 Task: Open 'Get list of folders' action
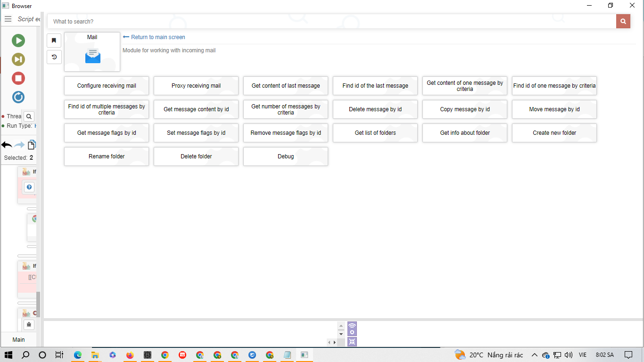[x=375, y=133]
